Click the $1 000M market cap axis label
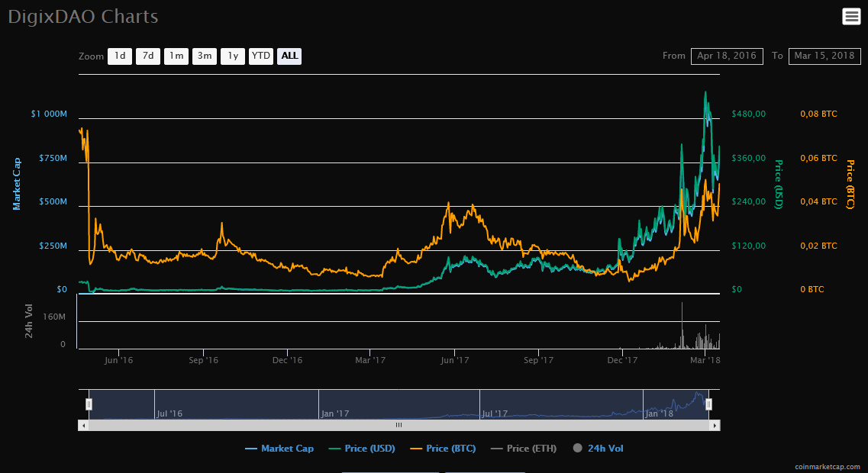Viewport: 868px width, 473px height. tap(49, 114)
